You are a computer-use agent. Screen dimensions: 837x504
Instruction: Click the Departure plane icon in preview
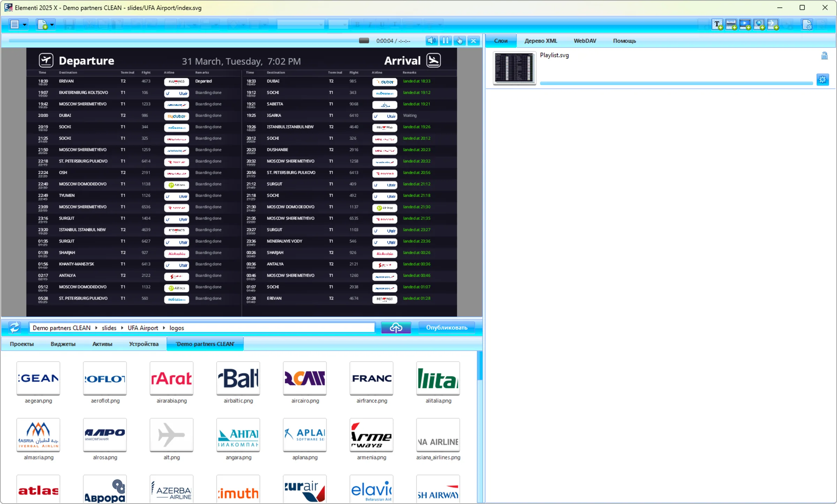(46, 60)
